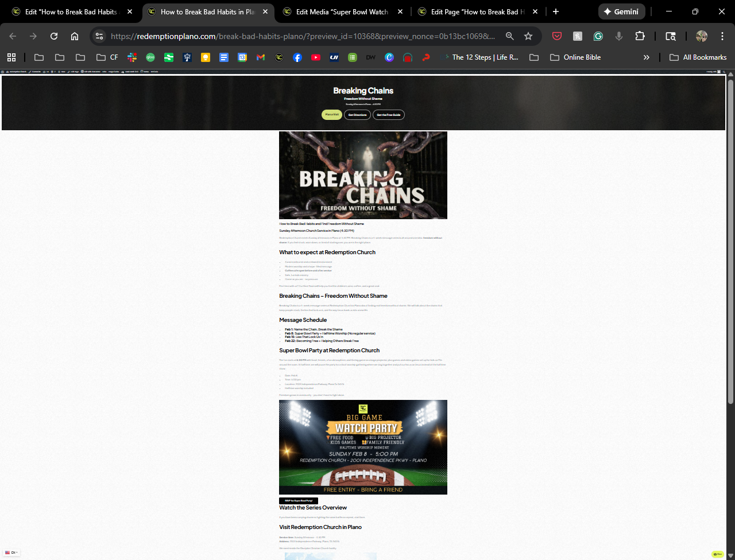Click the Plan a Visit button
This screenshot has height=560, width=735.
(332, 115)
